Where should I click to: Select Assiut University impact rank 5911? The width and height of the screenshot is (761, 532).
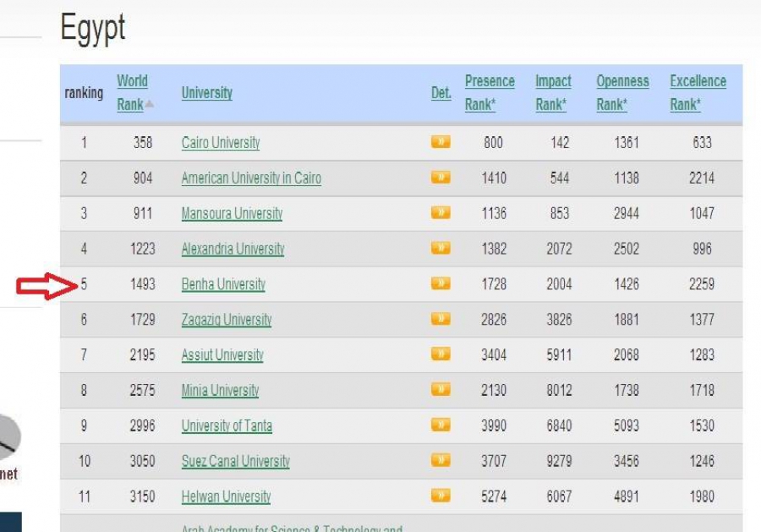tap(560, 355)
